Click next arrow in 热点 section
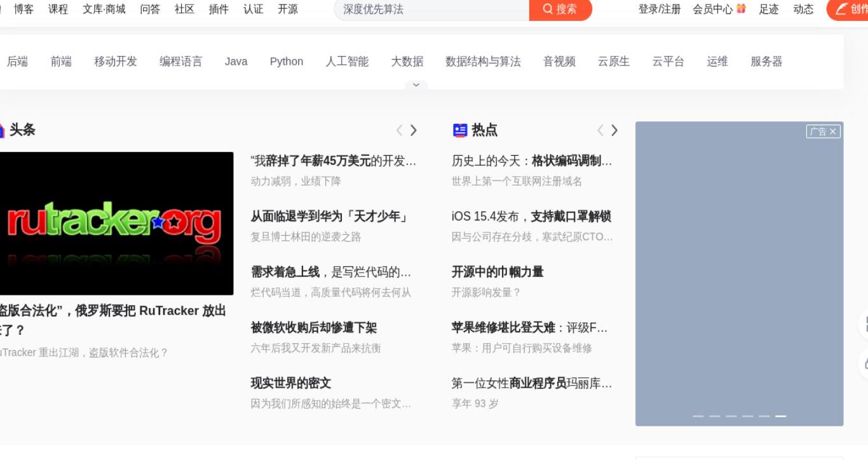 pyautogui.click(x=614, y=130)
